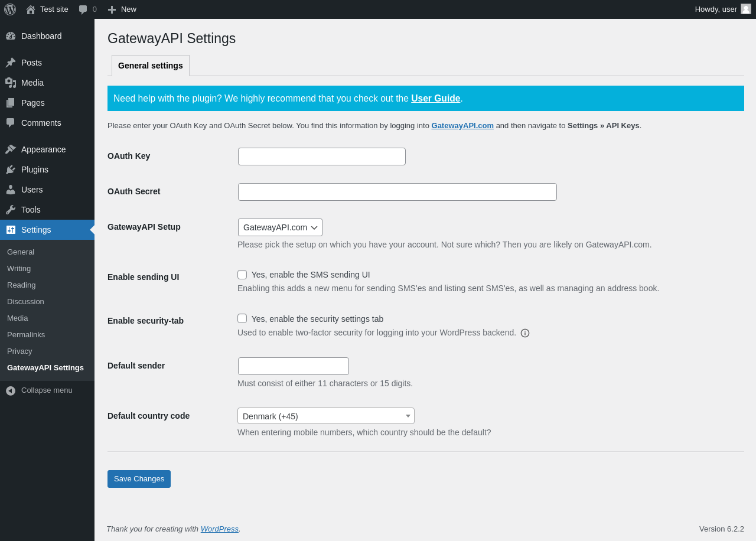
Task: Focus the OAuth Secret input field
Action: click(397, 192)
